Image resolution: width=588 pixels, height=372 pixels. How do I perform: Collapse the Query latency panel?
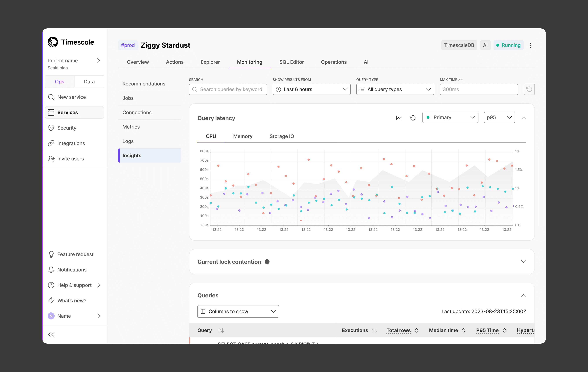coord(524,118)
